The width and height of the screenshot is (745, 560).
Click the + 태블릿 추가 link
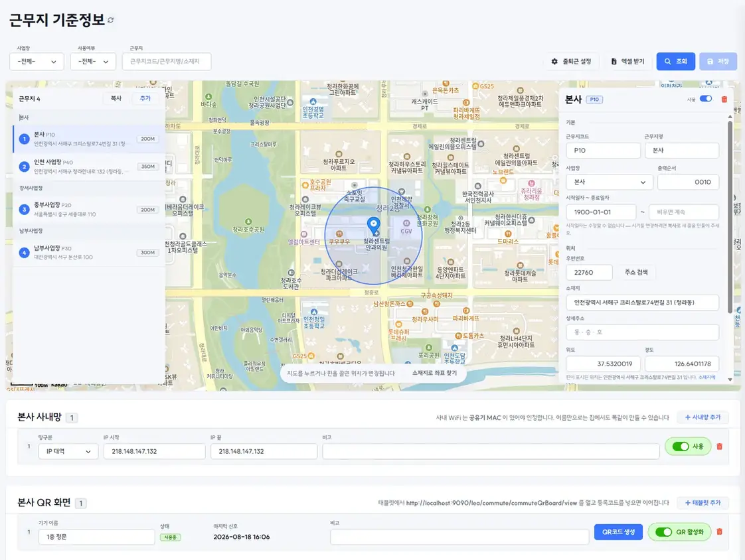click(703, 502)
